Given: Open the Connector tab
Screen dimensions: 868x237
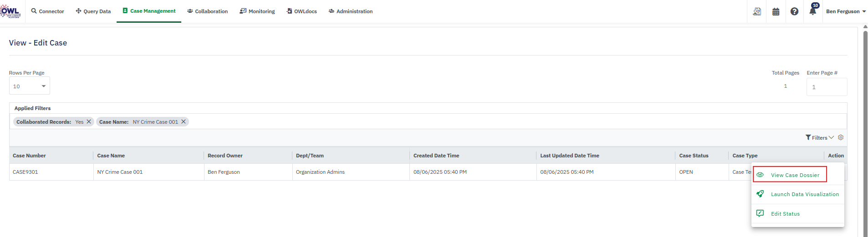Looking at the screenshot, I should 47,11.
